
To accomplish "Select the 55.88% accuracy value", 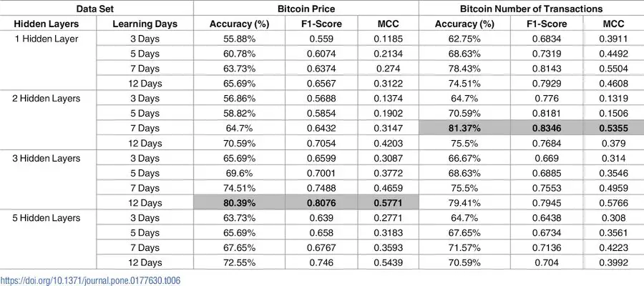I will (x=238, y=39).
